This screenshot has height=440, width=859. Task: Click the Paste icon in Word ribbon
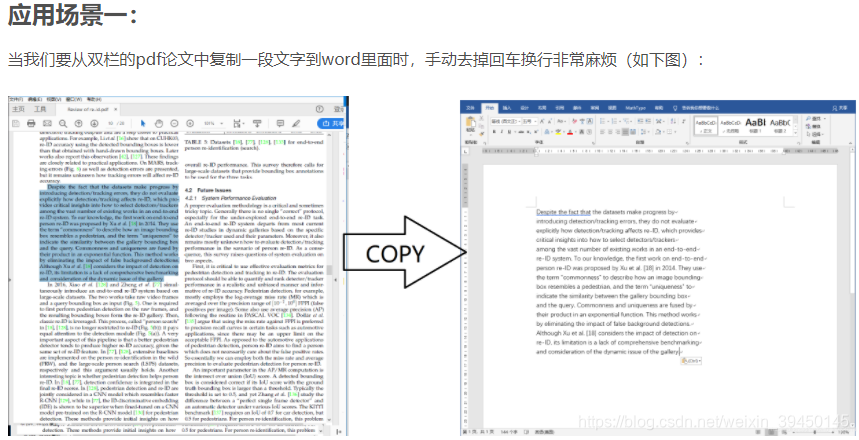tap(471, 122)
